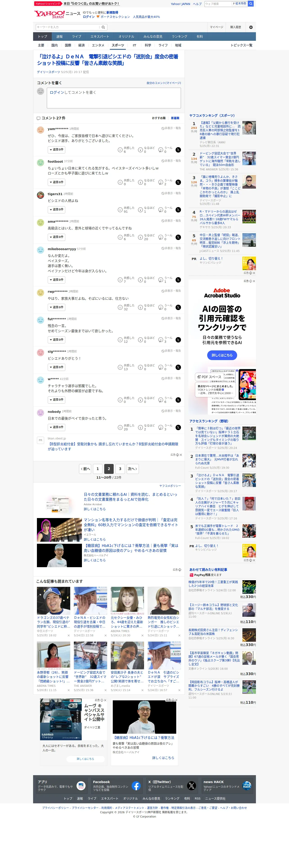Select the 経済 category tab
This screenshot has width=289, height=868.
(x=81, y=46)
